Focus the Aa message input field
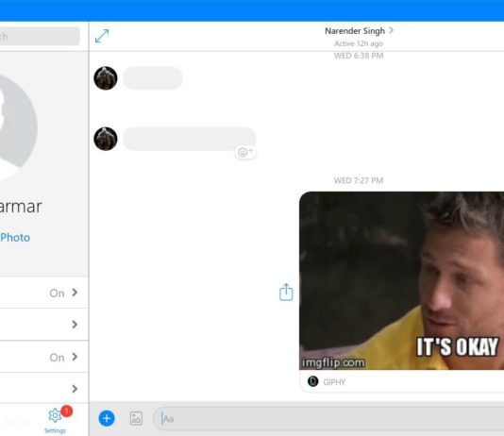This screenshot has height=436, width=504. coord(328,419)
